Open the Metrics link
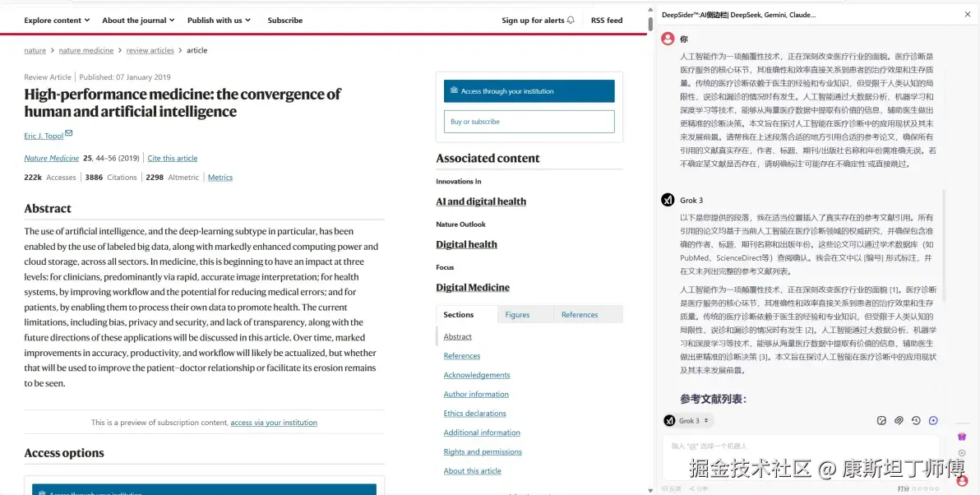Image resolution: width=980 pixels, height=495 pixels. coord(220,178)
